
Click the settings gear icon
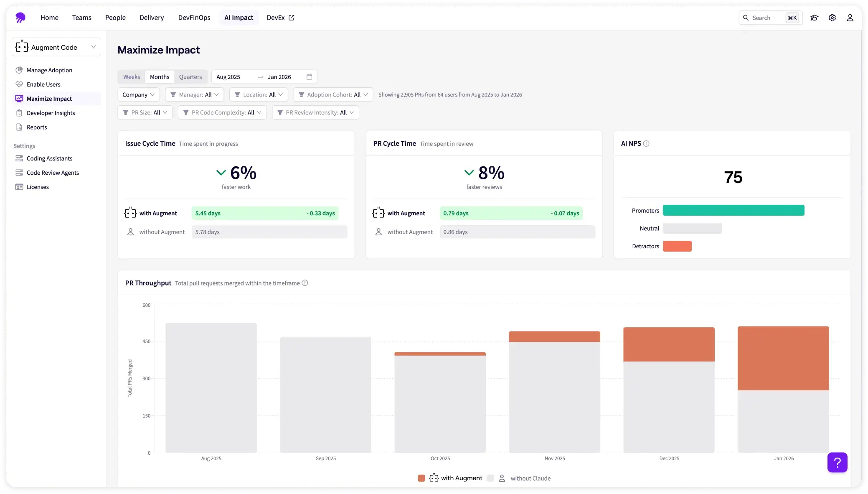pos(832,18)
